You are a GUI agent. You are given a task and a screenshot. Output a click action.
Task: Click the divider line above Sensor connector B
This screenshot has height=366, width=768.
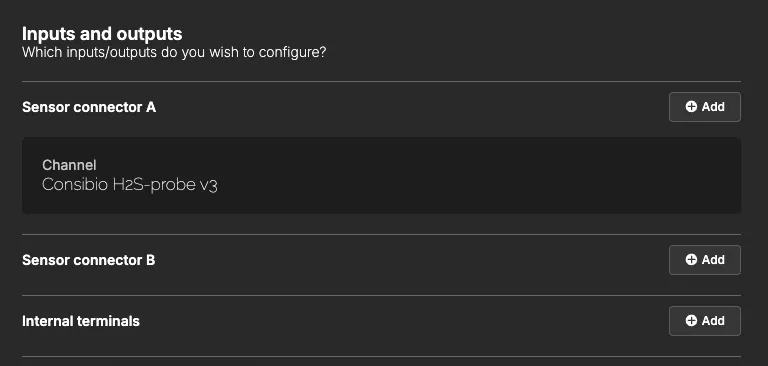tap(381, 234)
